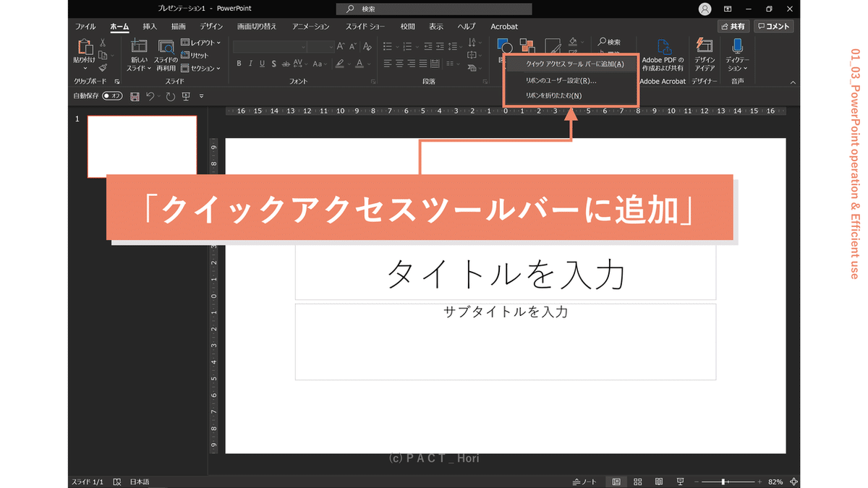Switch to the アニメーション tab
This screenshot has width=868, height=488.
pos(310,27)
